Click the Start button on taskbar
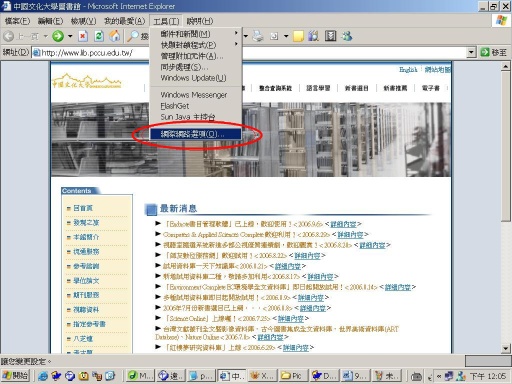 point(16,376)
